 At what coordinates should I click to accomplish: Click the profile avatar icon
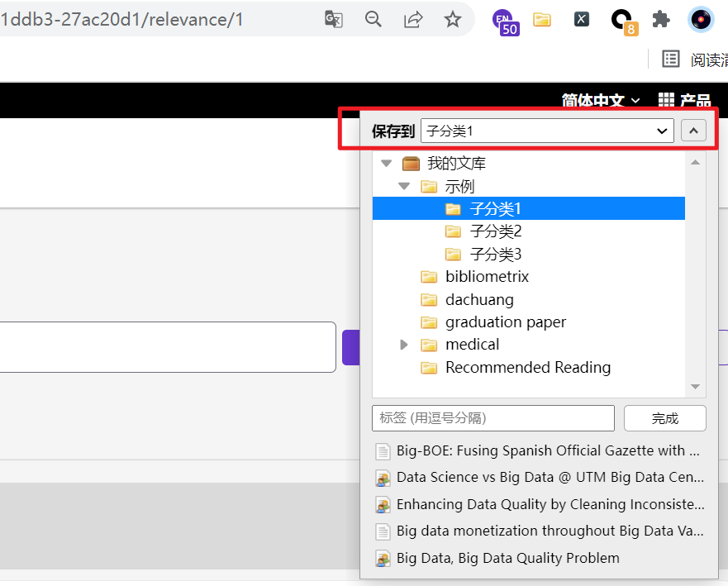(701, 20)
